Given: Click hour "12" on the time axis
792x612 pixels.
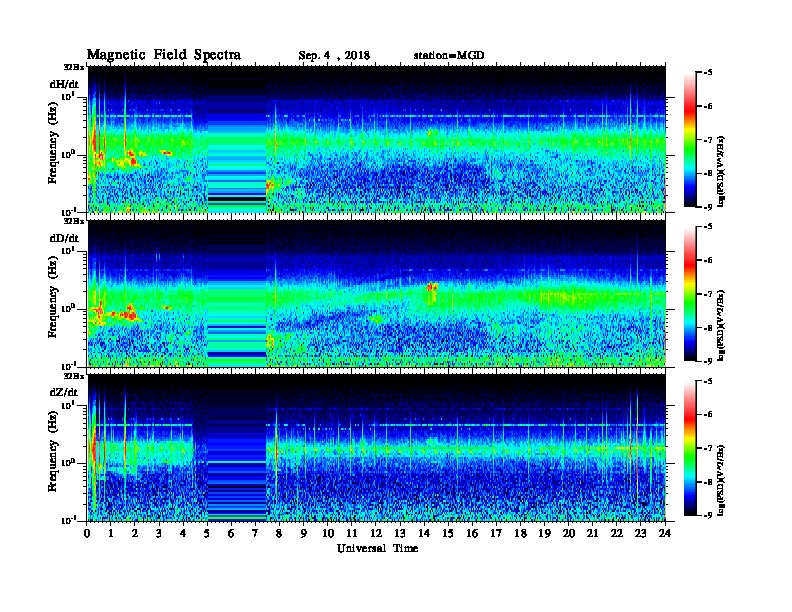Looking at the screenshot, I should click(x=376, y=534).
